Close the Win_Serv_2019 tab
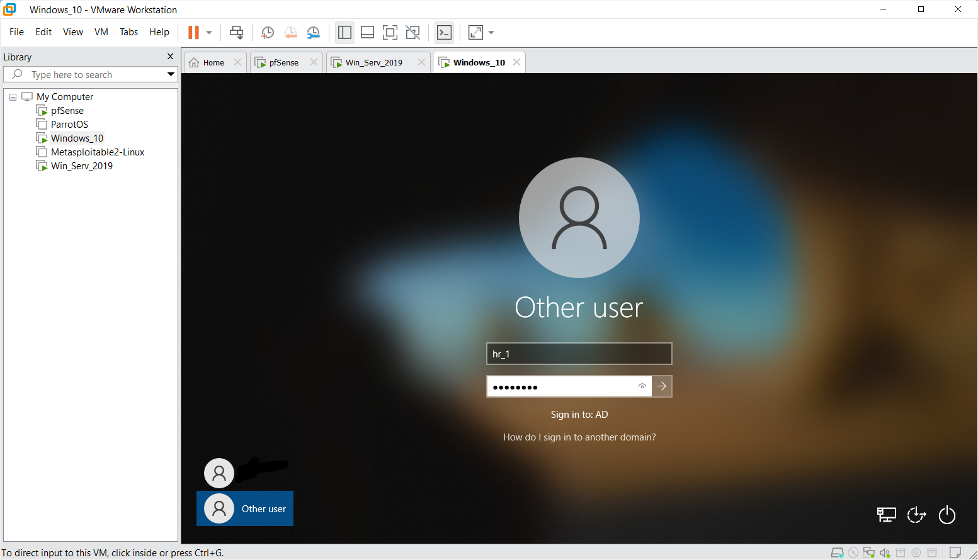 [422, 62]
